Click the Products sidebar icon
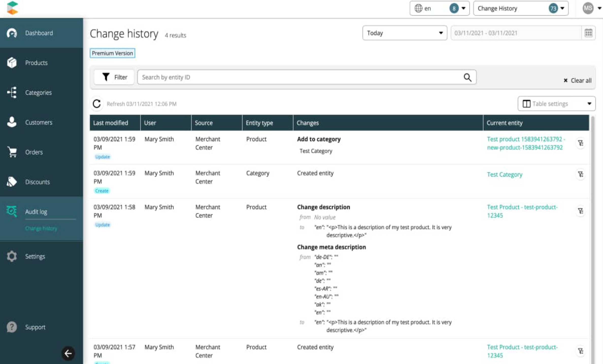The height and width of the screenshot is (364, 603). (x=12, y=62)
